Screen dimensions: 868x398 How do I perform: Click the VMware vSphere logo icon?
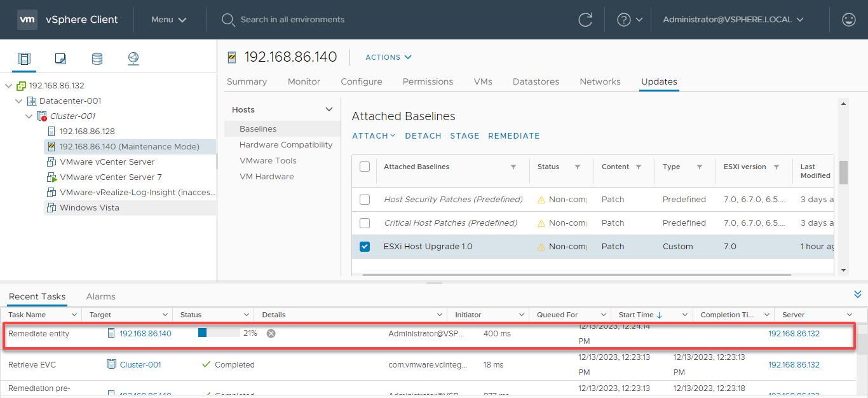click(27, 20)
